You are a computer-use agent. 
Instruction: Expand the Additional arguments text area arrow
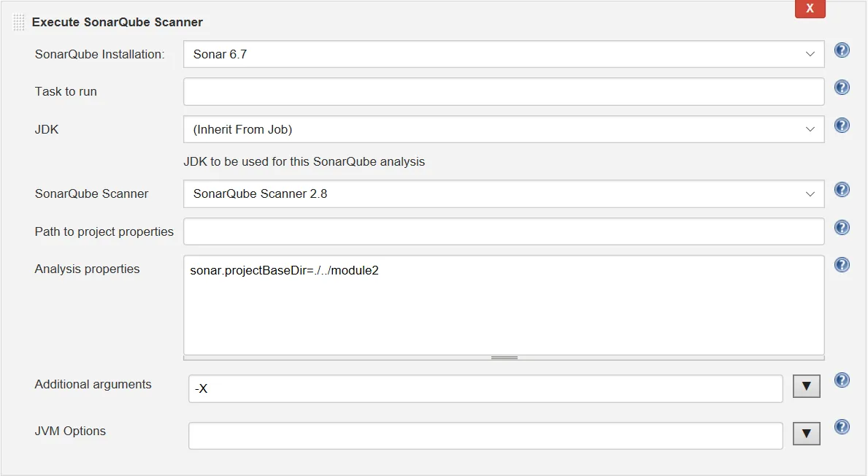coord(806,387)
